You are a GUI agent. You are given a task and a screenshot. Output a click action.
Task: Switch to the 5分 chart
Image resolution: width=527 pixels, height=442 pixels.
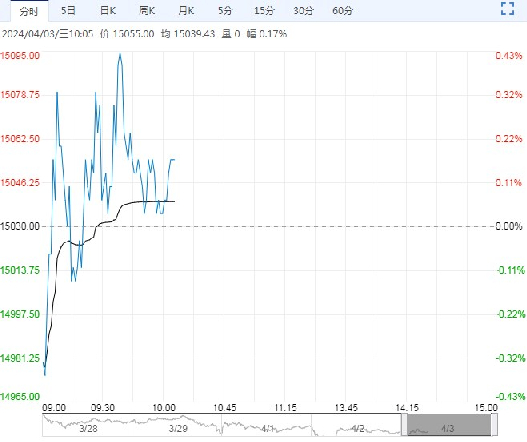click(x=225, y=11)
